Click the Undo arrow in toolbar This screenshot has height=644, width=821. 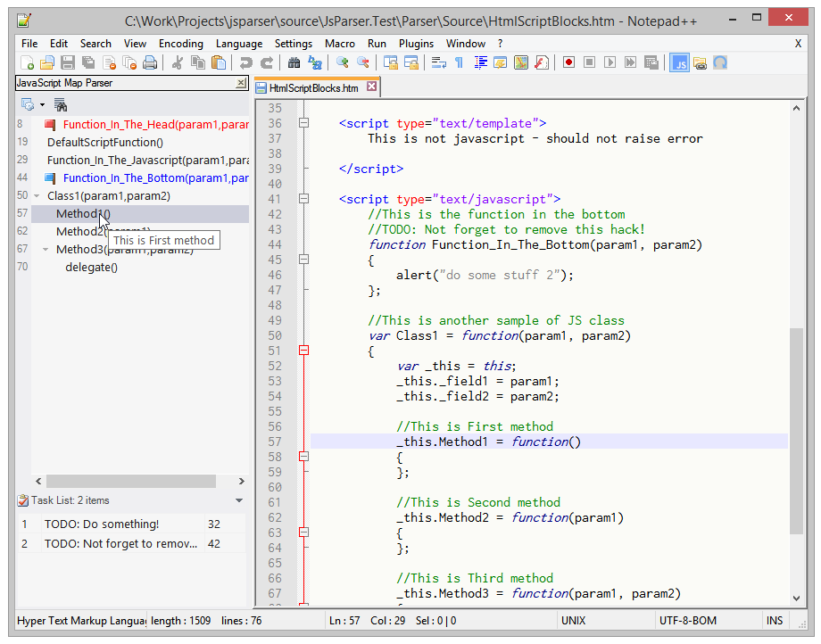(245, 62)
